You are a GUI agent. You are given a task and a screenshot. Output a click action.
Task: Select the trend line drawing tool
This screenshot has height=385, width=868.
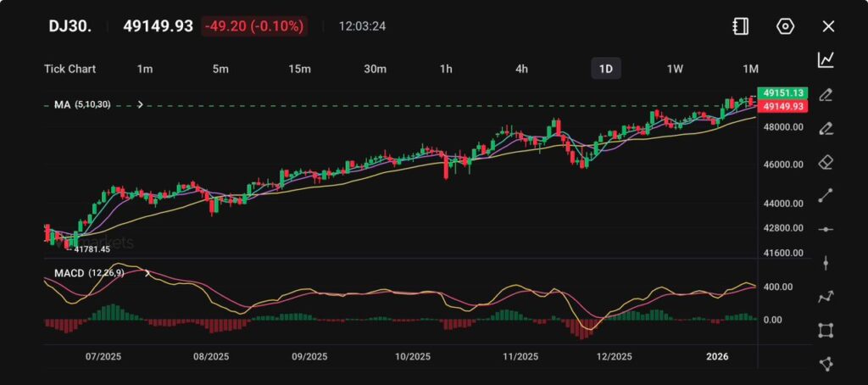826,196
